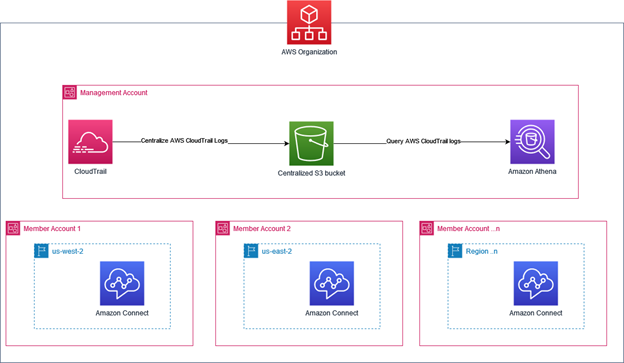Click the AWS Organization icon
This screenshot has height=363, width=624.
(309, 22)
